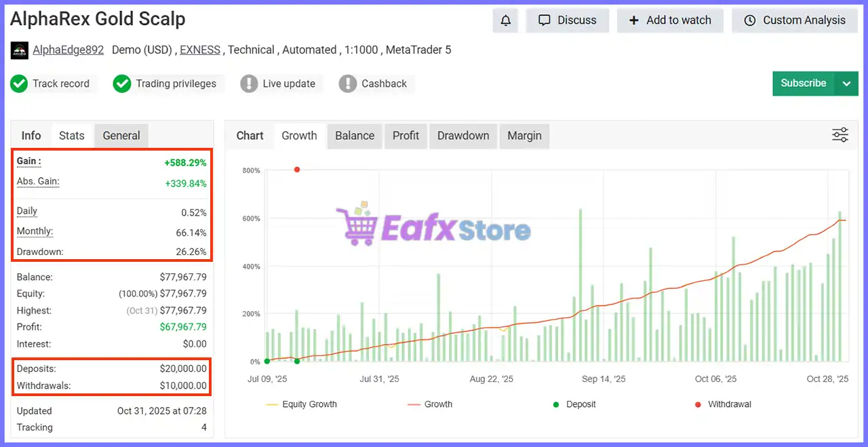Toggle the Deposit legend entry
The height and width of the screenshot is (447, 868).
tap(574, 404)
